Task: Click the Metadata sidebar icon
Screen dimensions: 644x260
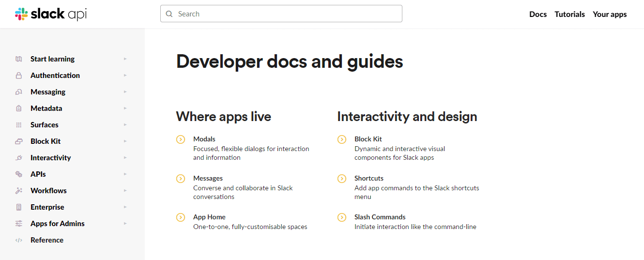Action: pyautogui.click(x=19, y=108)
